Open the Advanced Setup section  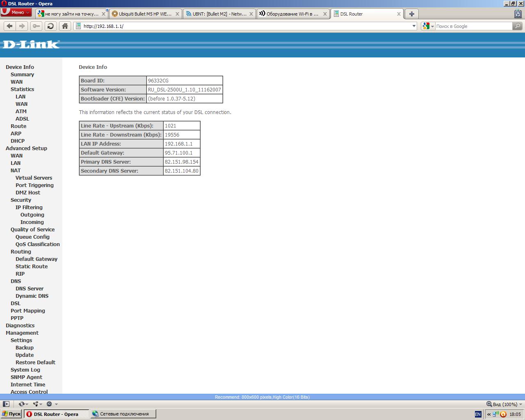click(26, 148)
